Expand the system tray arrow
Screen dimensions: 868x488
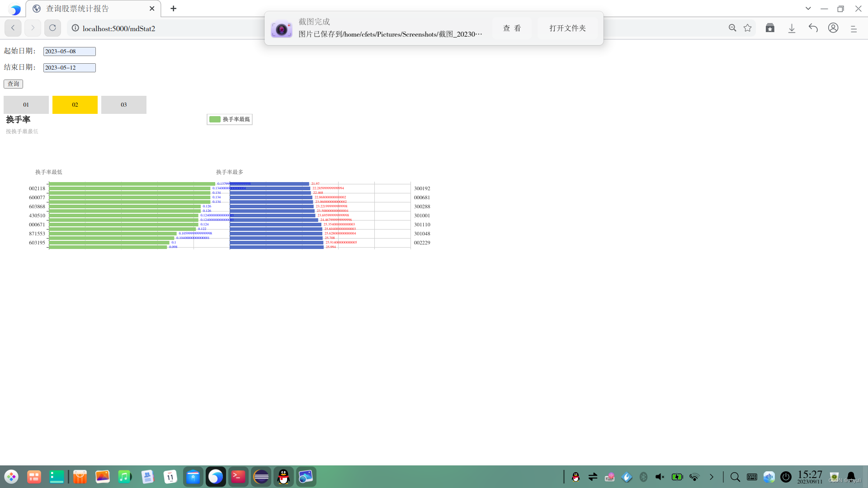[712, 477]
